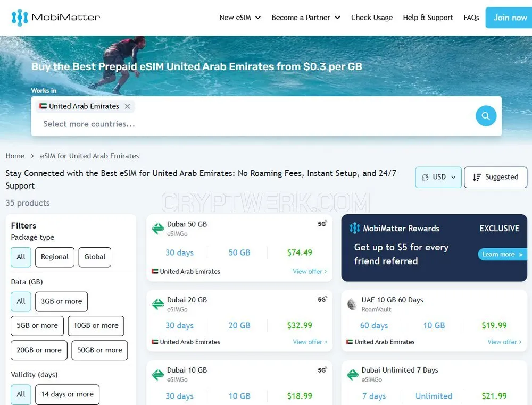Open the Become a Partner dropdown
This screenshot has height=405, width=532.
(306, 18)
